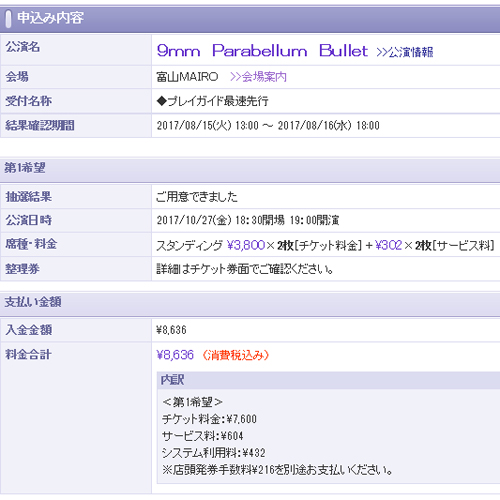The width and height of the screenshot is (500, 500).
Task: Click the purple 料金合計 total ¥8,636
Action: (175, 355)
